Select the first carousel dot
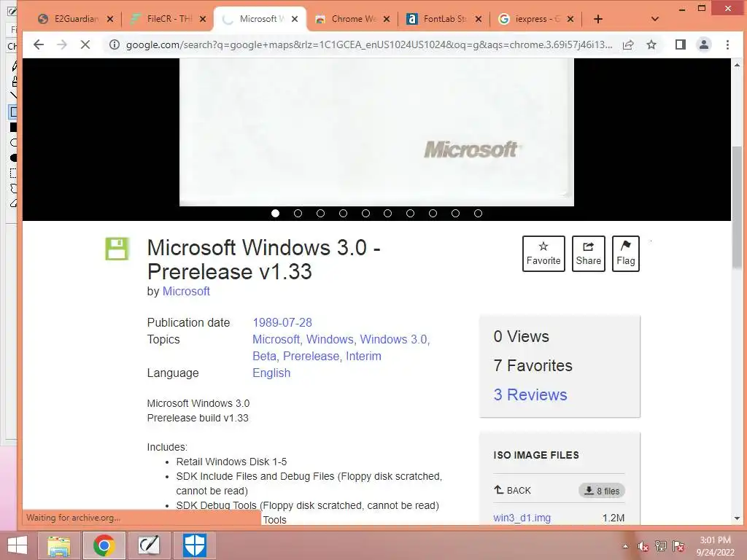Screen dimensions: 747x560 tap(275, 214)
